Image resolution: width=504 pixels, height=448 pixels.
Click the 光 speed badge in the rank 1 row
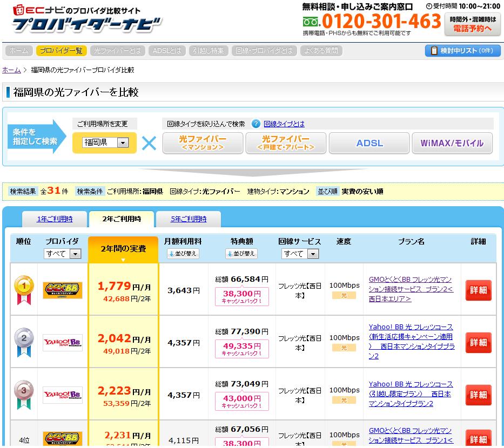344,295
